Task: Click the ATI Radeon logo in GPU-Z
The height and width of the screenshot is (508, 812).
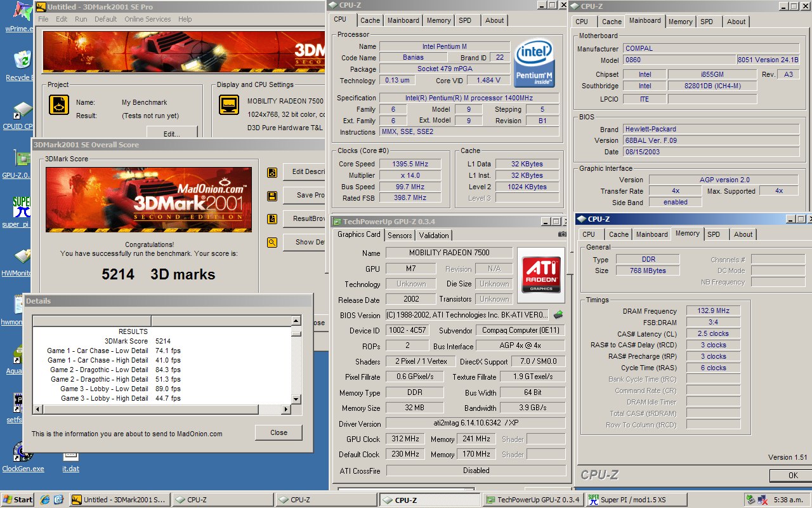Action: tap(540, 274)
